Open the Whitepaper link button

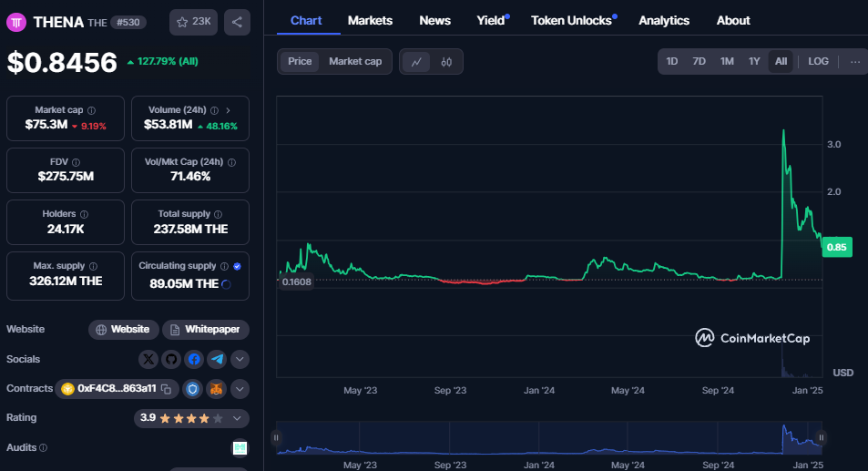pos(205,329)
